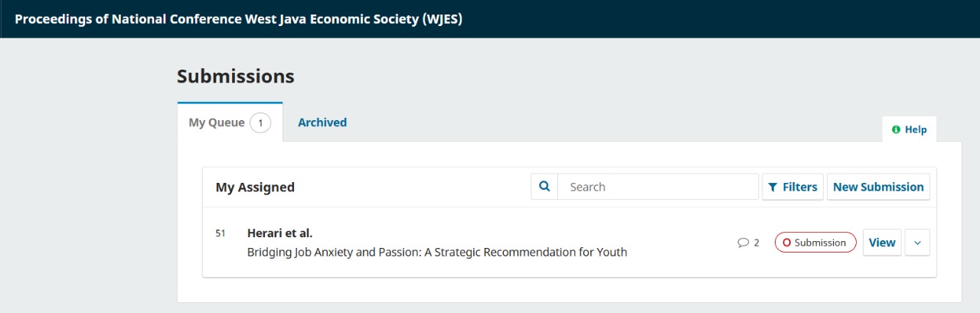Click the funnel icon on Filters

click(x=773, y=187)
